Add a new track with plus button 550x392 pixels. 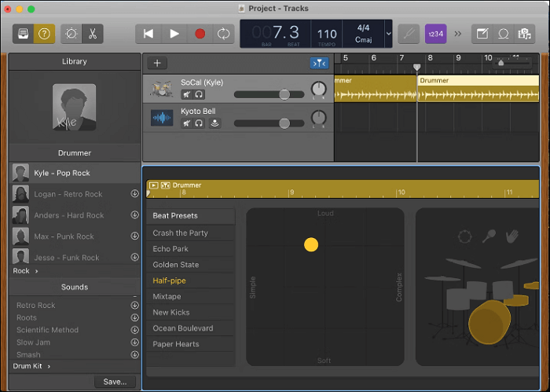pos(157,63)
